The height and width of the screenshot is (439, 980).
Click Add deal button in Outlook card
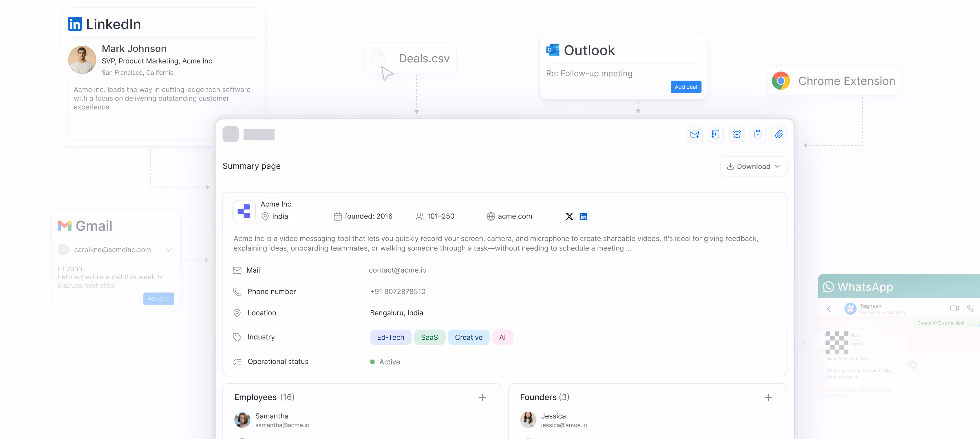point(685,87)
